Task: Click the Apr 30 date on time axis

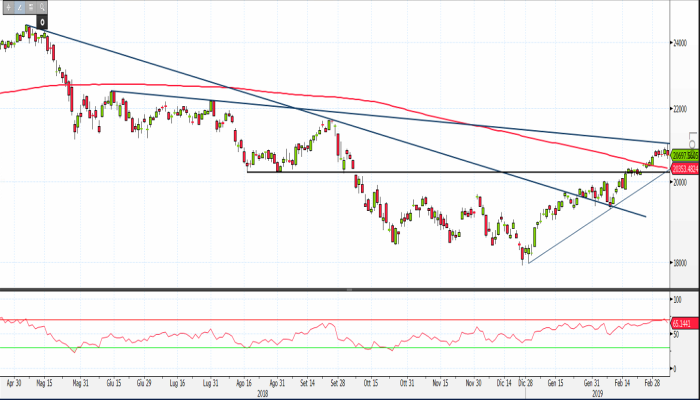Action: click(14, 382)
